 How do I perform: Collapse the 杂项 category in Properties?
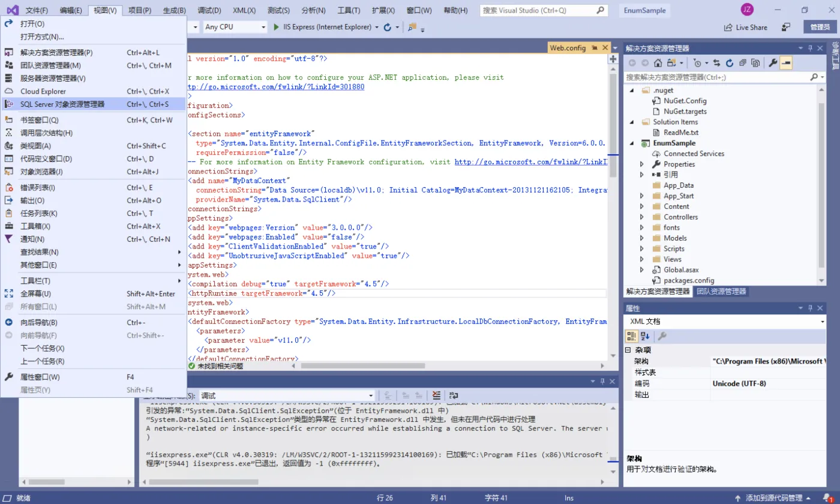[x=628, y=350]
